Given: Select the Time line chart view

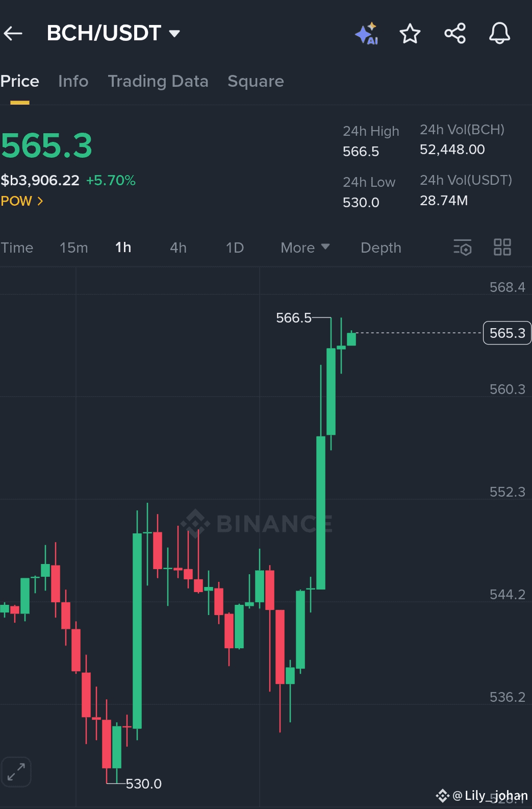Looking at the screenshot, I should point(17,248).
